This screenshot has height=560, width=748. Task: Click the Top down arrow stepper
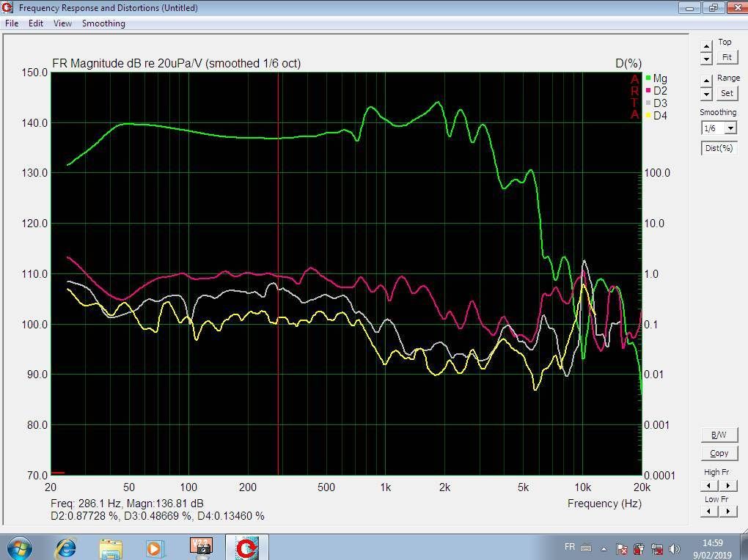pyautogui.click(x=706, y=59)
